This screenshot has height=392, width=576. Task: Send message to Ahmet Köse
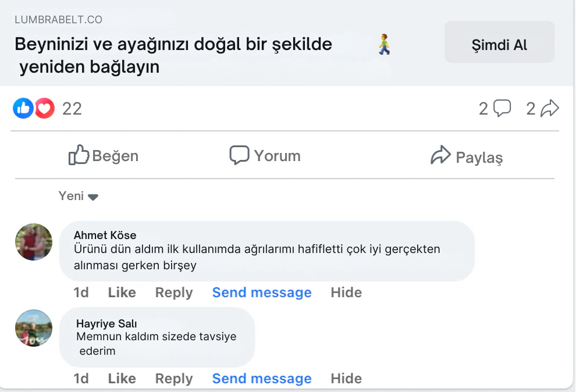[x=262, y=293]
